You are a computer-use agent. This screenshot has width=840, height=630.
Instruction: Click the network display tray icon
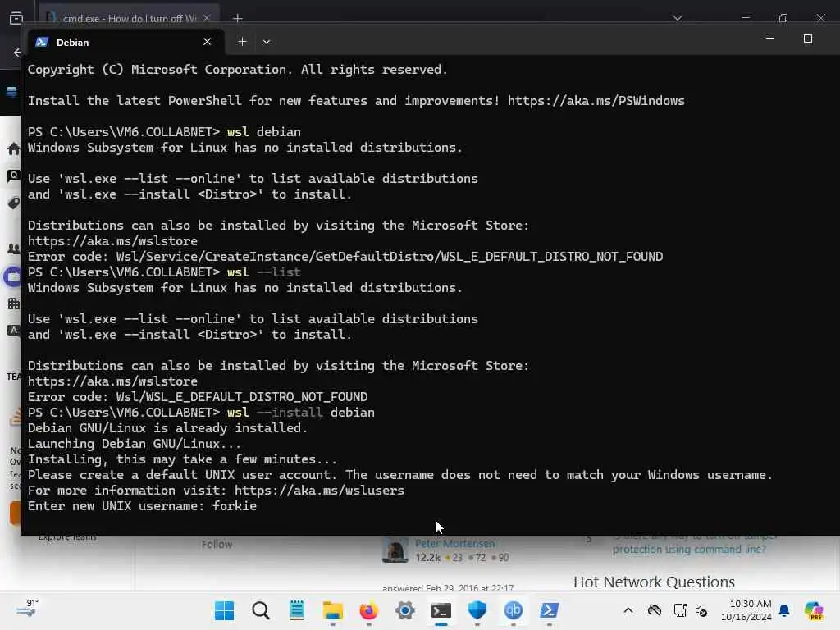tap(680, 610)
